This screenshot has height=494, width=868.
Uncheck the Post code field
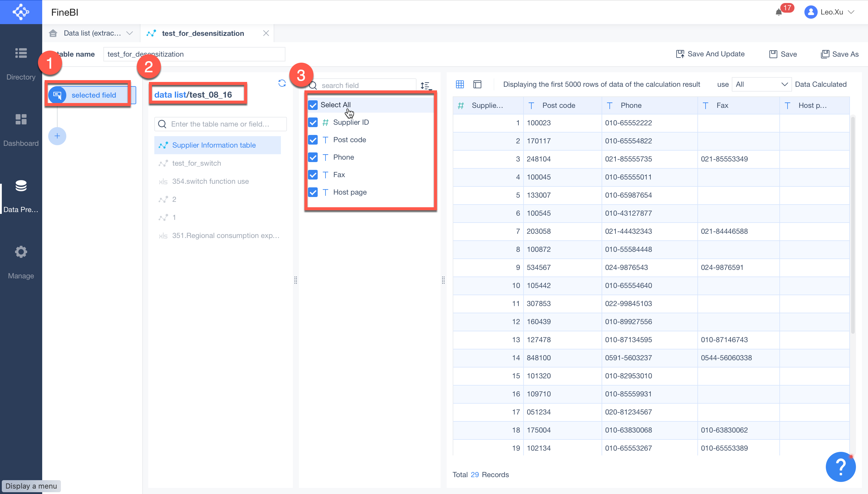click(313, 140)
